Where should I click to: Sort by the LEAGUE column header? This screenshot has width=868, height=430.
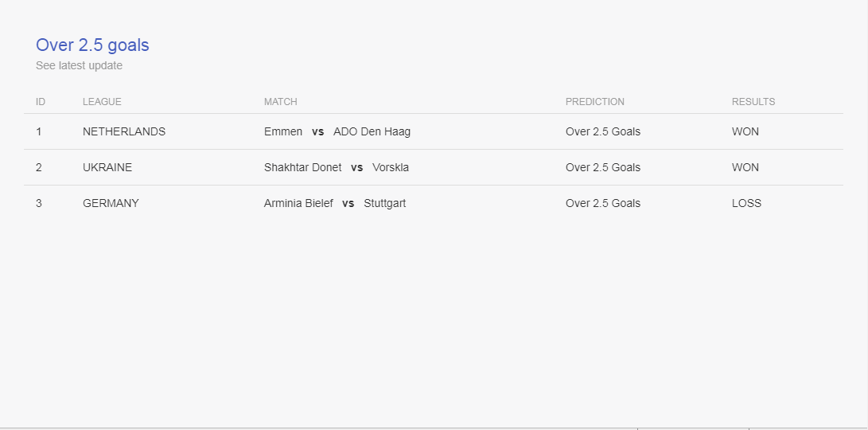point(102,102)
